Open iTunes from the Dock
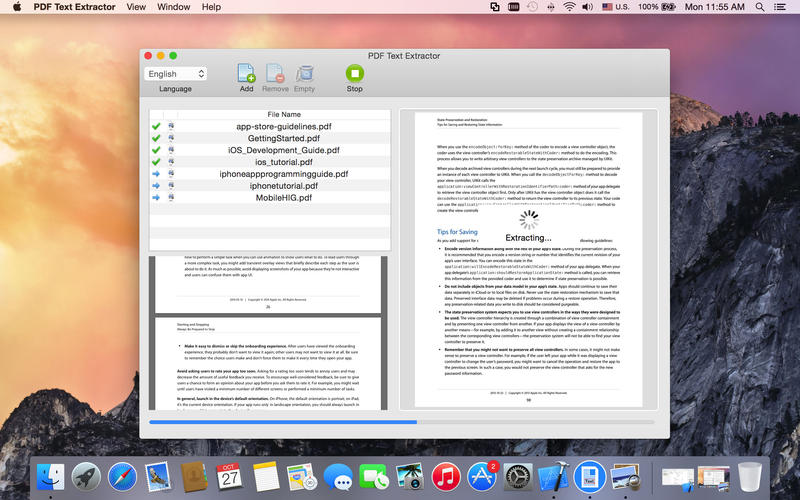The image size is (800, 500). click(x=446, y=478)
